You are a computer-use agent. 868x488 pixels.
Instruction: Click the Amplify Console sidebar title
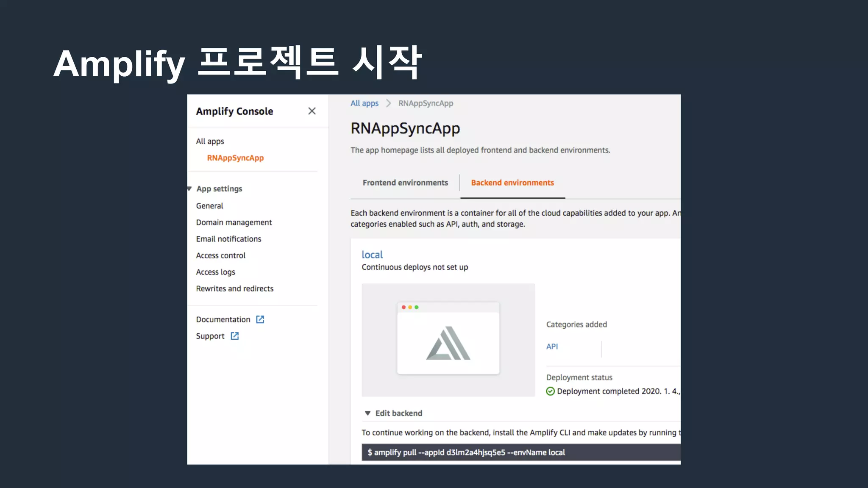pyautogui.click(x=234, y=111)
